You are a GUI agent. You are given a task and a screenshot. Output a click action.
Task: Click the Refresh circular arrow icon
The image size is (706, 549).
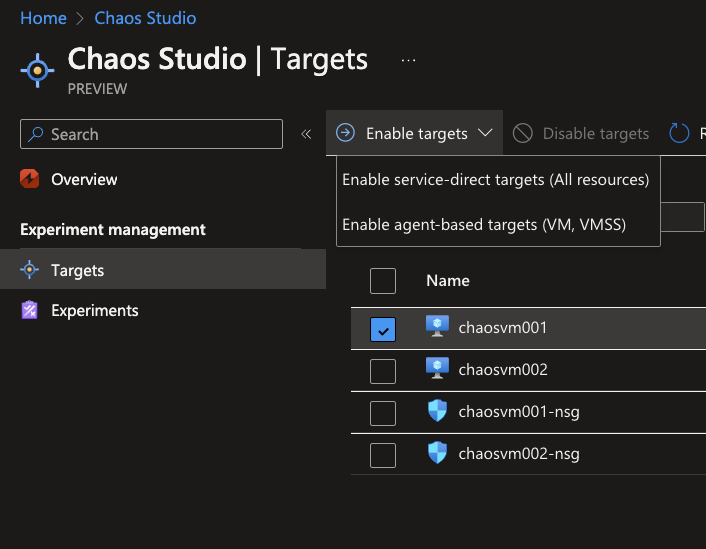click(679, 133)
